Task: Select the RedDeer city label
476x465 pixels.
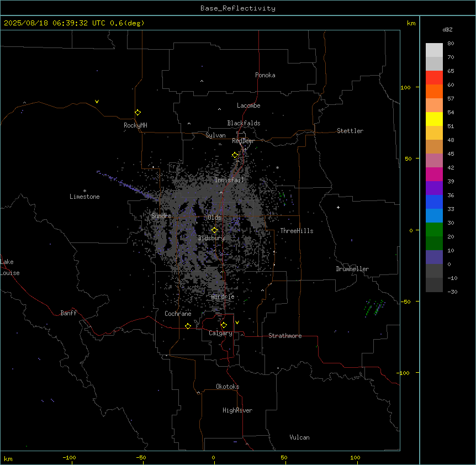Action: [243, 141]
